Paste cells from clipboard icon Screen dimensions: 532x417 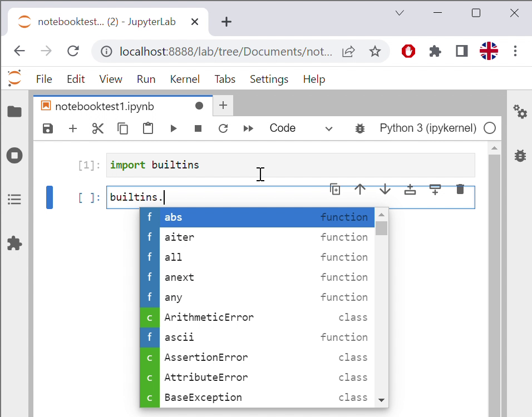pos(148,128)
